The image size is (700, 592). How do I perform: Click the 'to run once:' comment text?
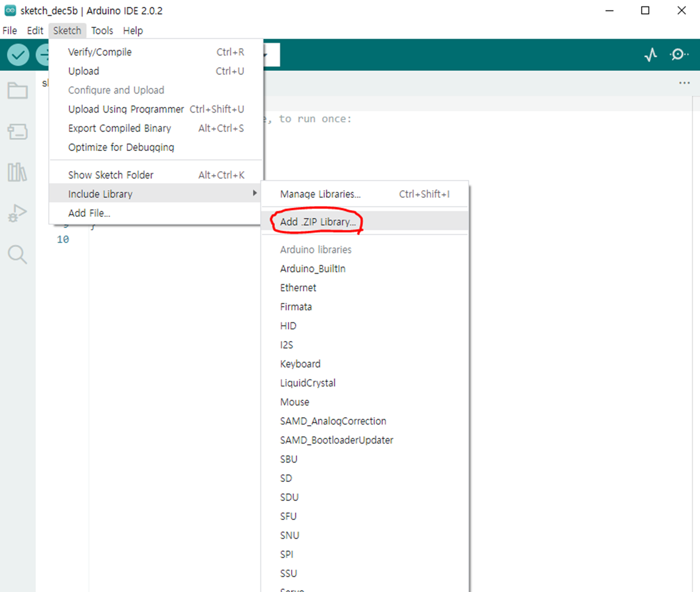pyautogui.click(x=315, y=119)
